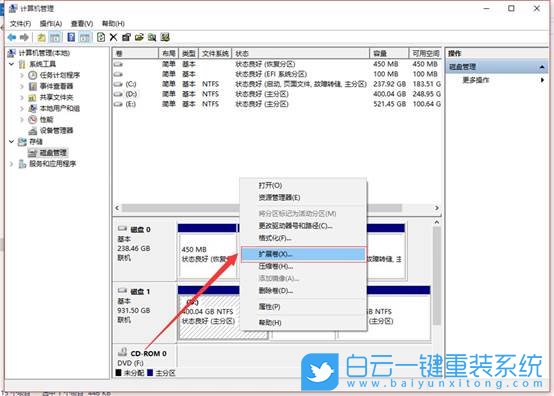
Task: Click the Properties icon right of Delete X
Action: (x=126, y=37)
